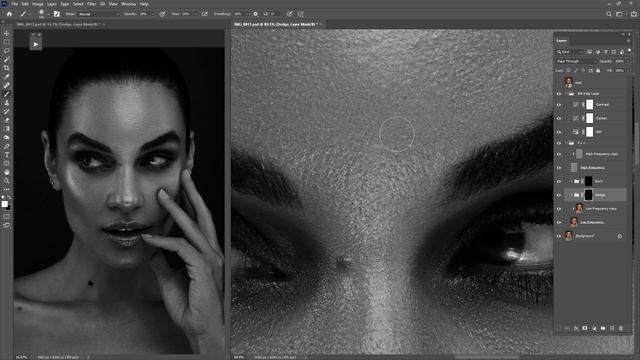Screen dimensions: 640x360
Task: Click the foreground color swatch
Action: tap(4, 204)
